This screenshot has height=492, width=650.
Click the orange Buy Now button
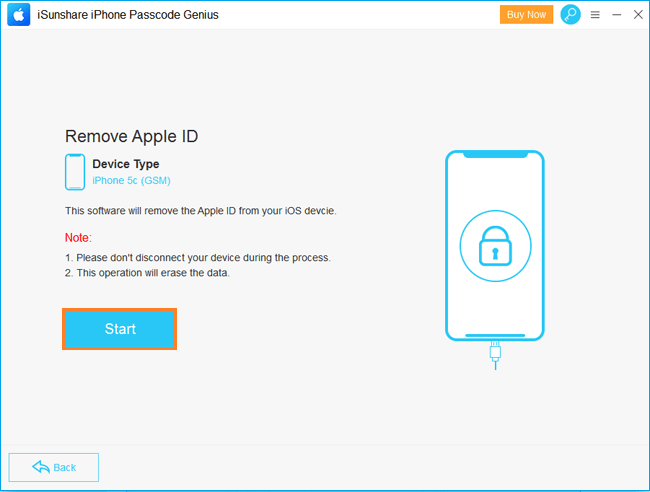click(x=526, y=15)
